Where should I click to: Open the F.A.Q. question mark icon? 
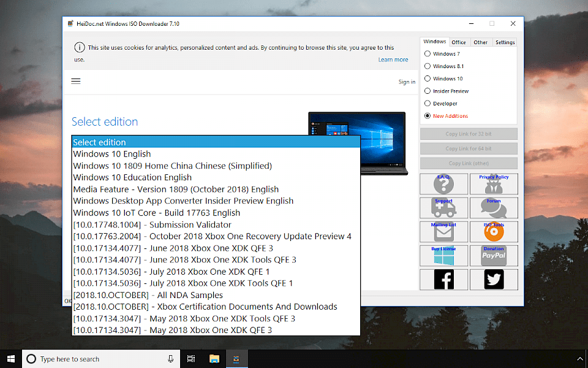pos(443,183)
